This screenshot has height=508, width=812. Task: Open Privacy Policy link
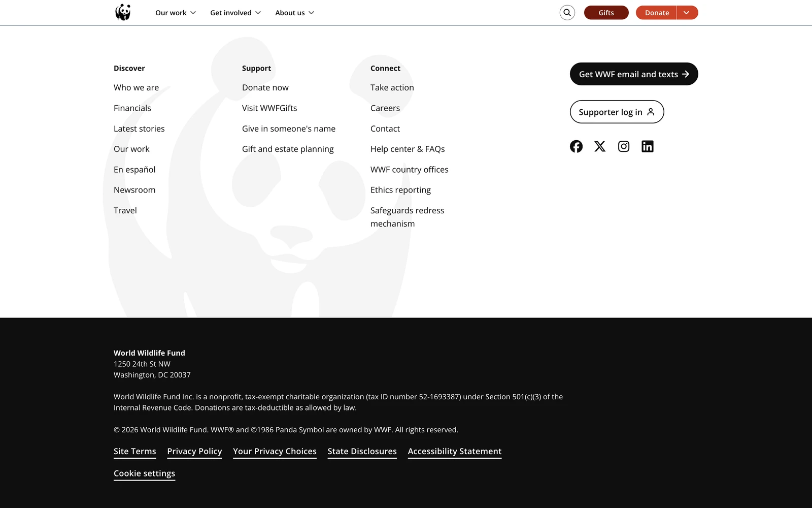point(194,452)
